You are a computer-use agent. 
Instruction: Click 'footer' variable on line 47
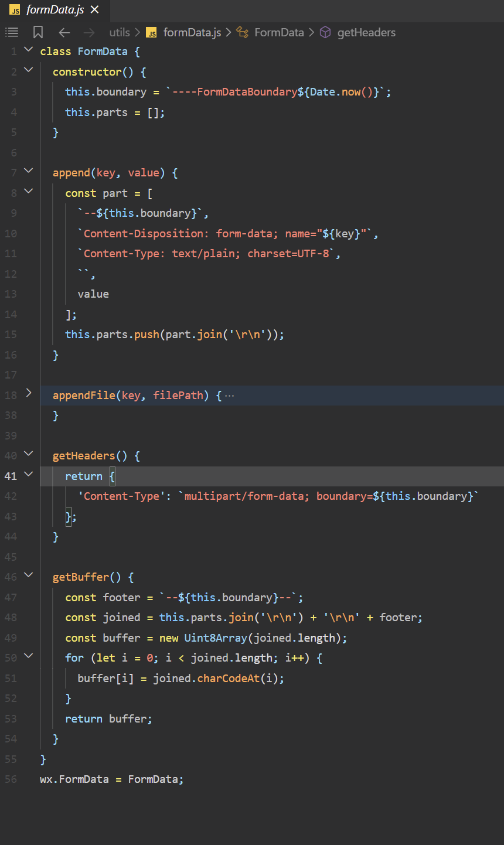121,598
